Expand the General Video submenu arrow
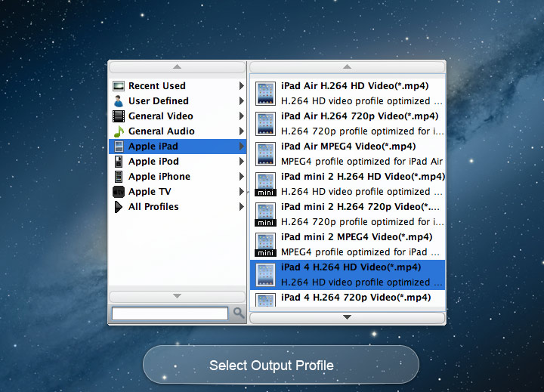This screenshot has height=392, width=544. (242, 116)
